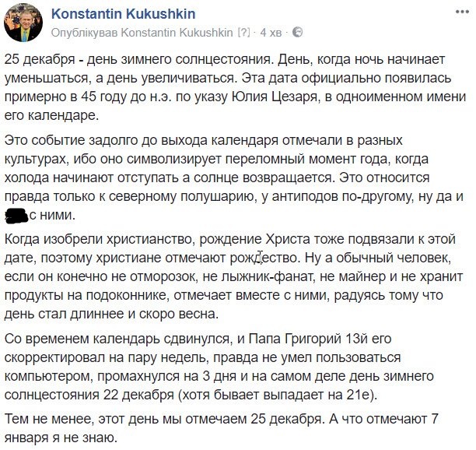Viewport: 476px width, 450px height.
Task: Click the [?] help link
Action: point(243,32)
